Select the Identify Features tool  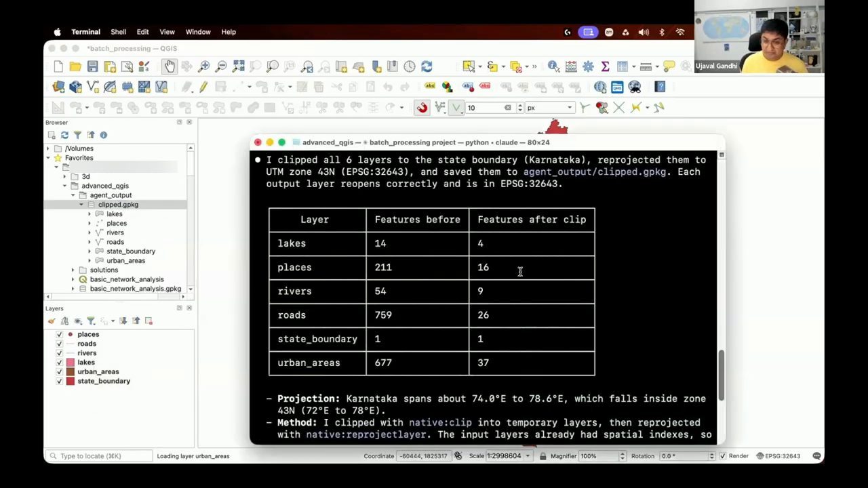coord(553,66)
